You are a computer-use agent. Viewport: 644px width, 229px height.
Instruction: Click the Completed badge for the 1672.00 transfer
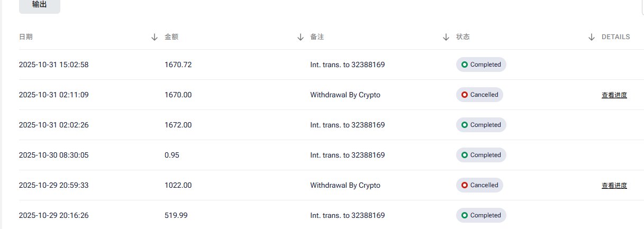pyautogui.click(x=481, y=125)
